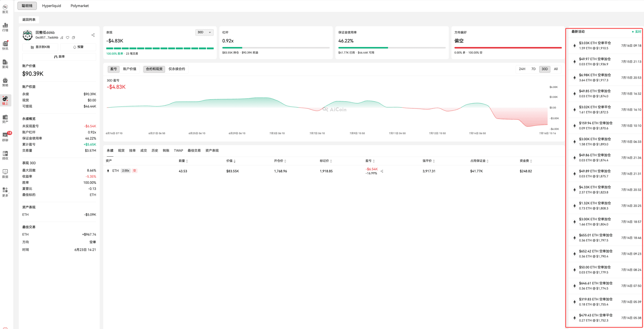Click the 跟单 copy trade button
Screen dimensions: 644x329
[x=59, y=57]
